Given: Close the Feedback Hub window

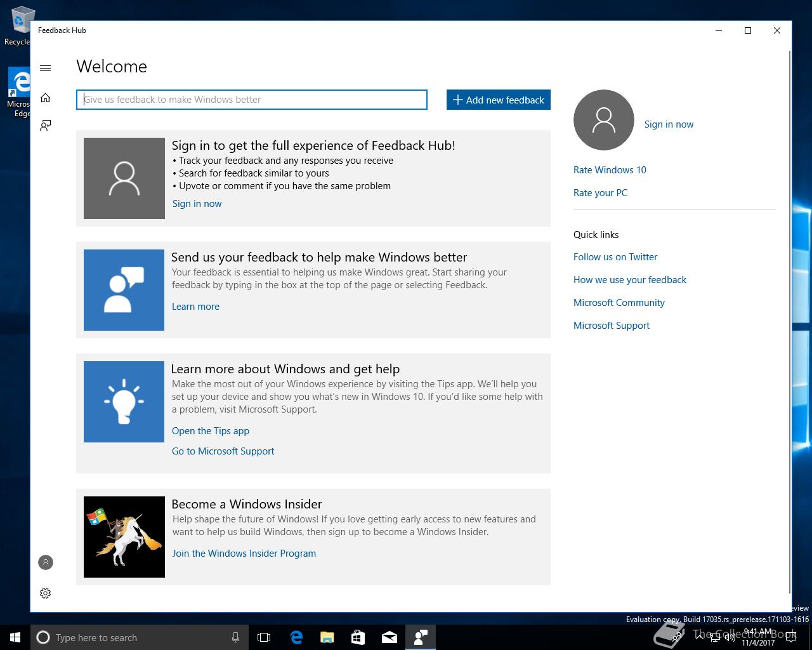Looking at the screenshot, I should point(777,30).
